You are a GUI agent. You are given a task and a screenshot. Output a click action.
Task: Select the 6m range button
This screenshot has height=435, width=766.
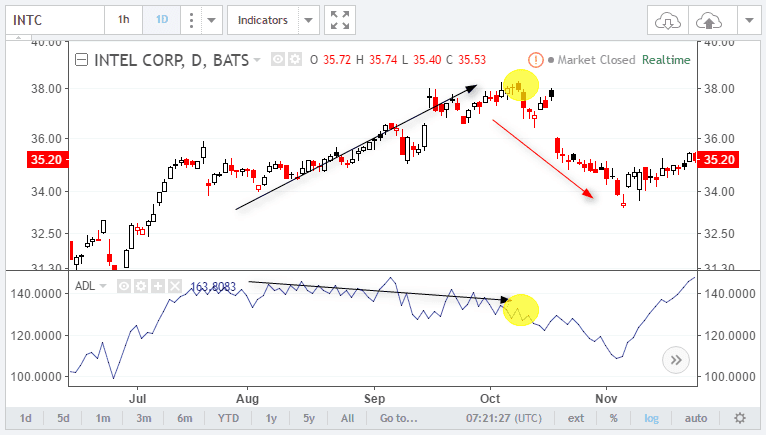pos(185,418)
